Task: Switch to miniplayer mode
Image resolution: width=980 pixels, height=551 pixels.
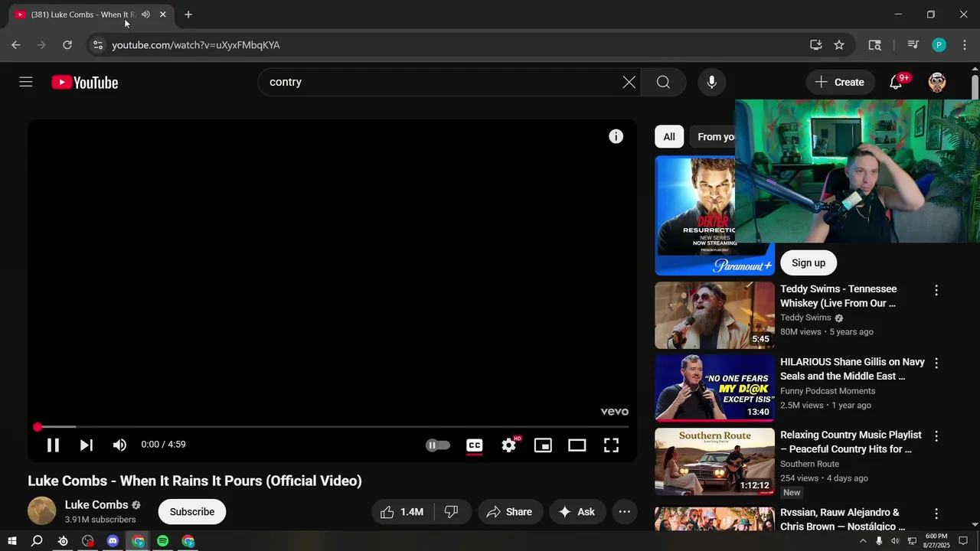Action: coord(543,445)
